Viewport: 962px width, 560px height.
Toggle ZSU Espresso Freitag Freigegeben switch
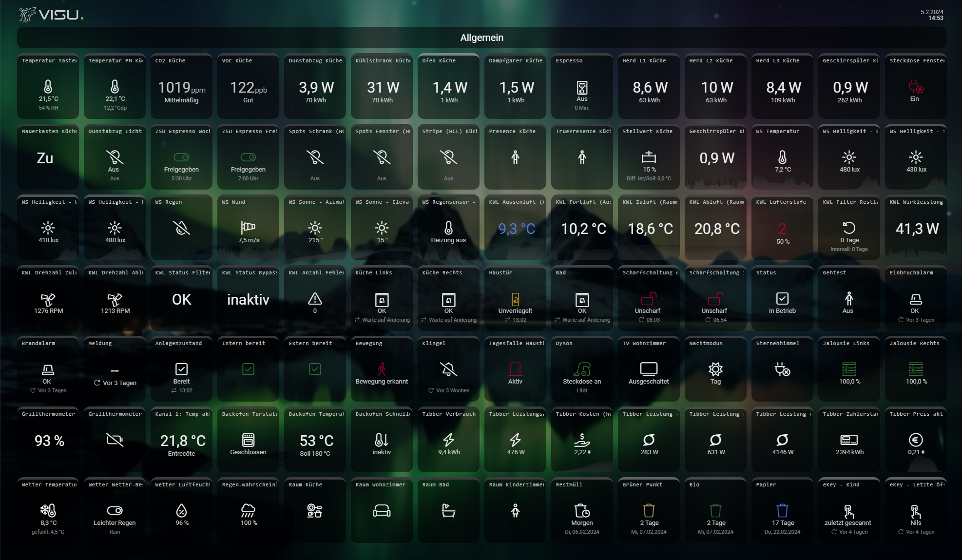pyautogui.click(x=248, y=157)
